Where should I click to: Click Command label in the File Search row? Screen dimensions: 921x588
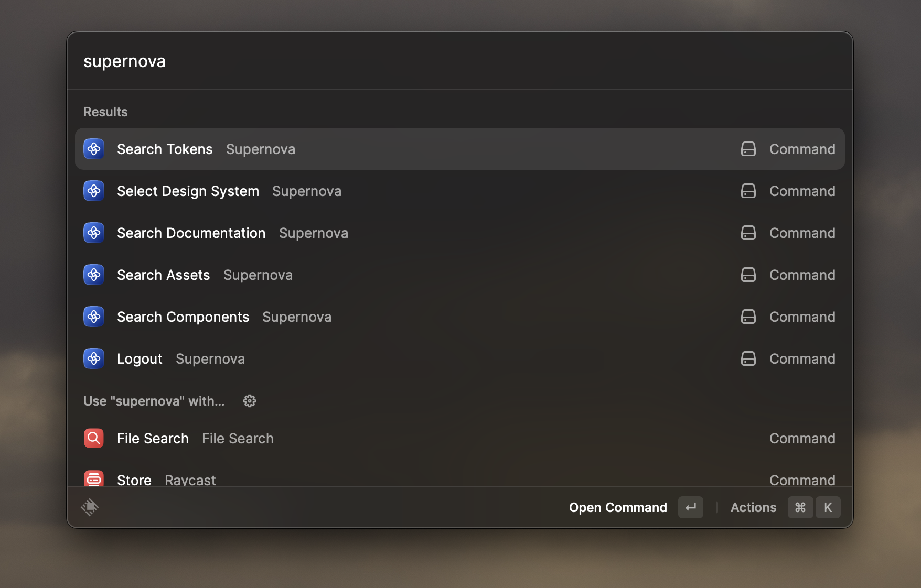click(x=802, y=438)
